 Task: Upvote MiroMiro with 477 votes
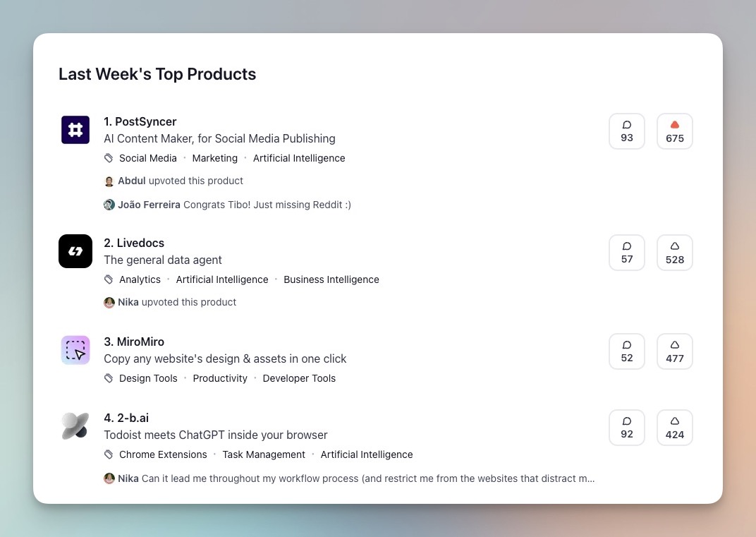point(674,351)
